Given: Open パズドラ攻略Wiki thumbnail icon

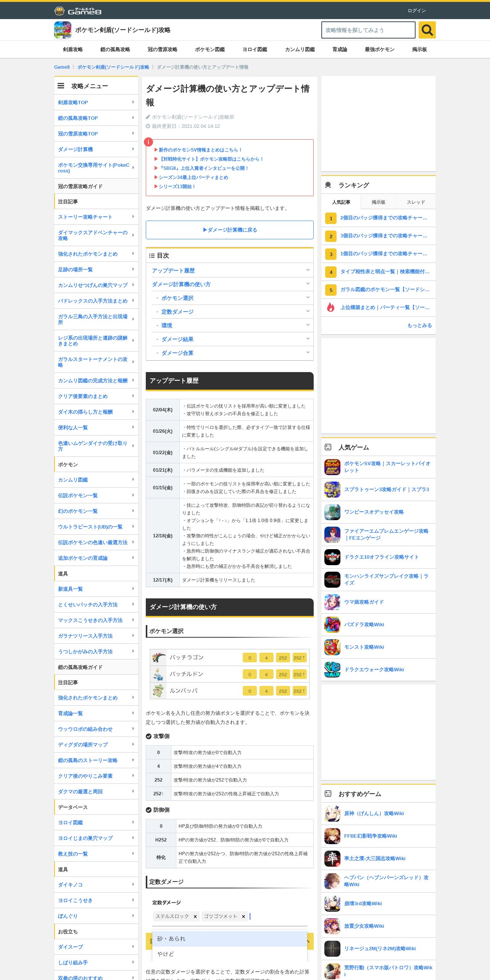Looking at the screenshot, I should tap(332, 625).
